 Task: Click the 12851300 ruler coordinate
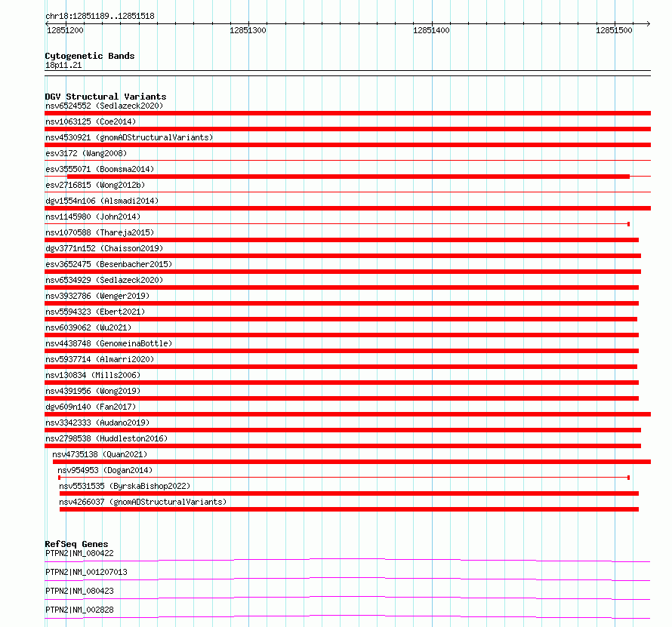[248, 30]
